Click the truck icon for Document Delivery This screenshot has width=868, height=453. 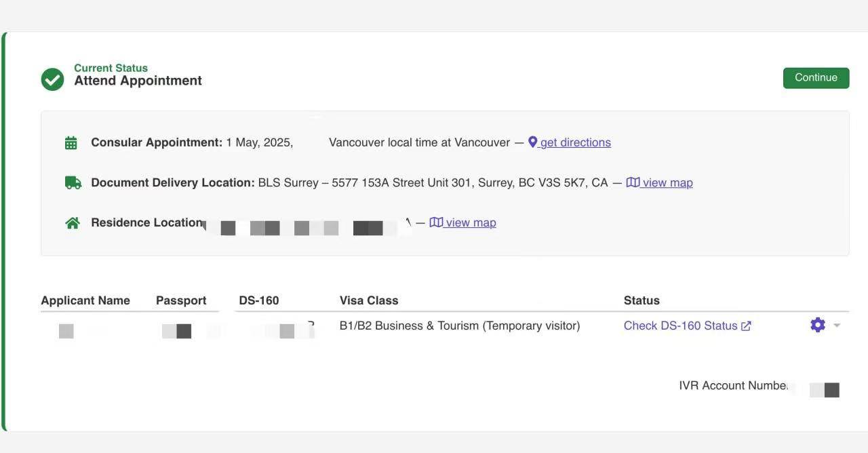[x=73, y=182]
